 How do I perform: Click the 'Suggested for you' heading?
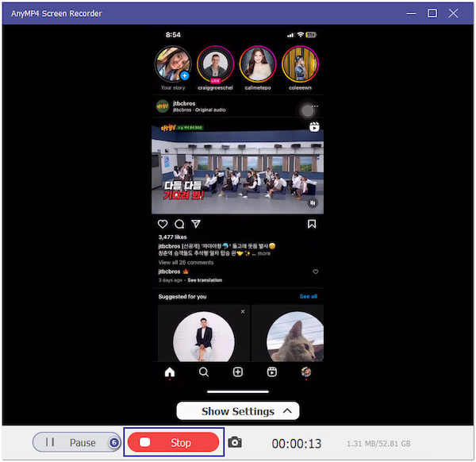coord(182,296)
